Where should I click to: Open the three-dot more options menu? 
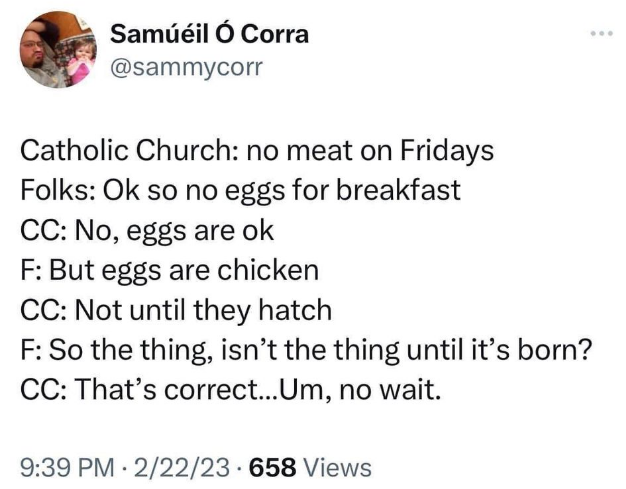[599, 33]
